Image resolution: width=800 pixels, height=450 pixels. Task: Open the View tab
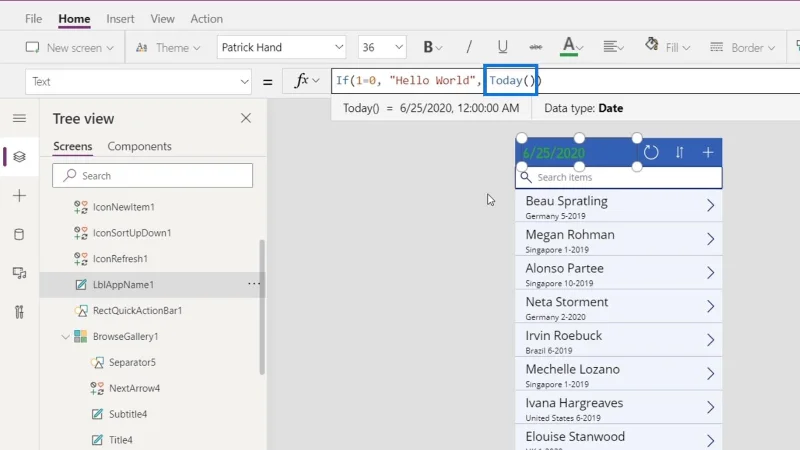click(162, 19)
